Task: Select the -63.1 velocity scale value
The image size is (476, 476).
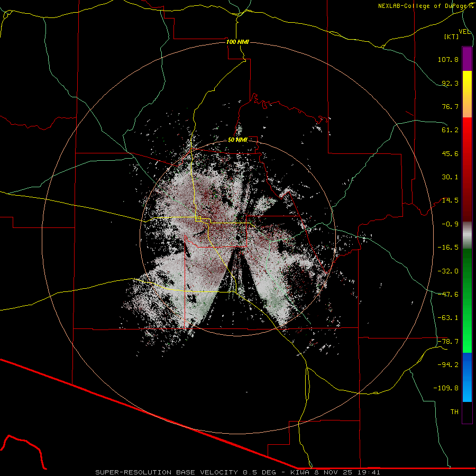Action: click(448, 318)
